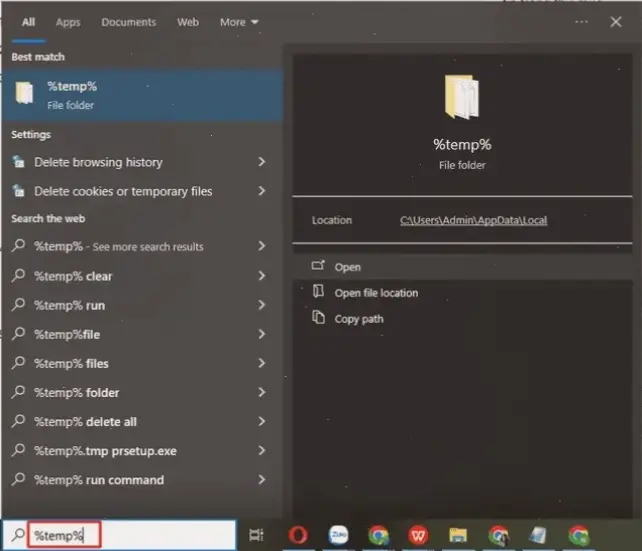Open Task View from the taskbar
642x551 pixels.
click(x=256, y=535)
